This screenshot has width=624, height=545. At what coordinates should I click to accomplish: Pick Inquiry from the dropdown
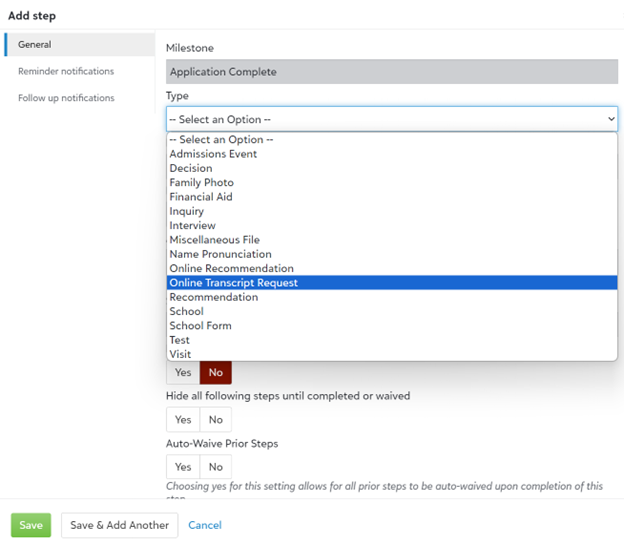[392, 211]
